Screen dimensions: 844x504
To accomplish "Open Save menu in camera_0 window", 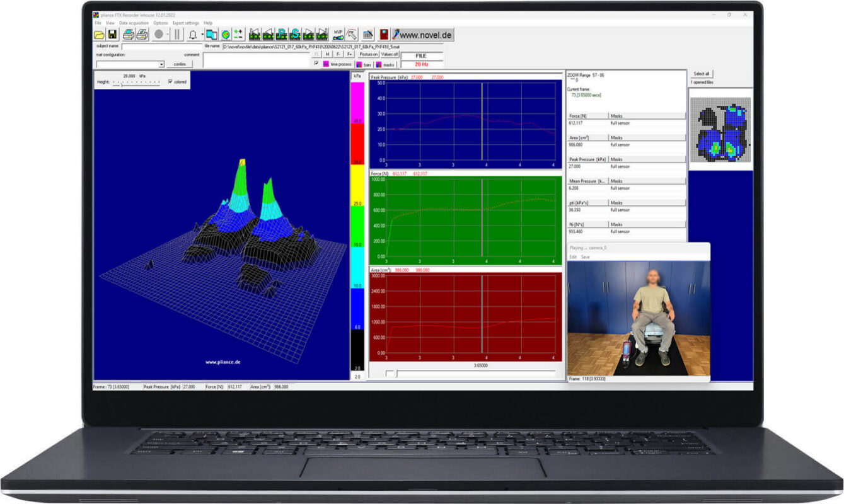I will click(586, 257).
